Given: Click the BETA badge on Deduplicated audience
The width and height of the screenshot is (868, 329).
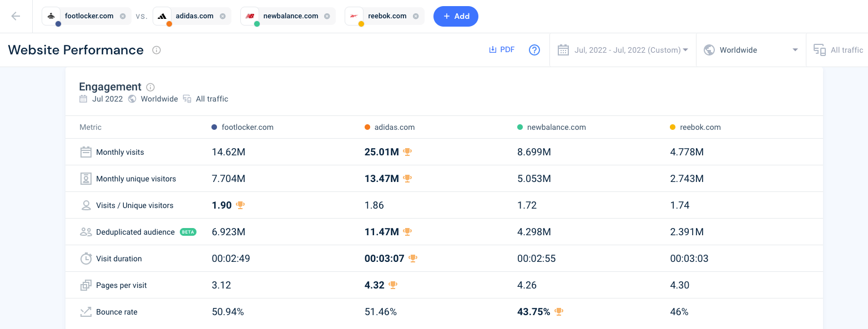Looking at the screenshot, I should 188,231.
